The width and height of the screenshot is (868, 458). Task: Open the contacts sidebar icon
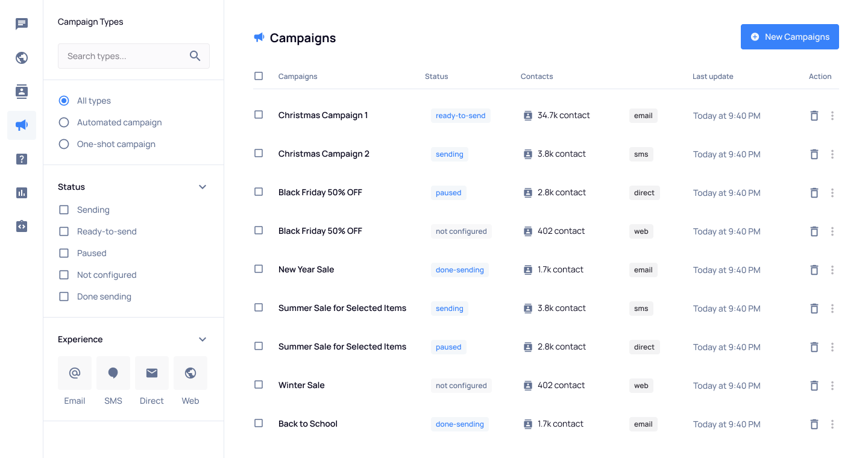[x=22, y=92]
